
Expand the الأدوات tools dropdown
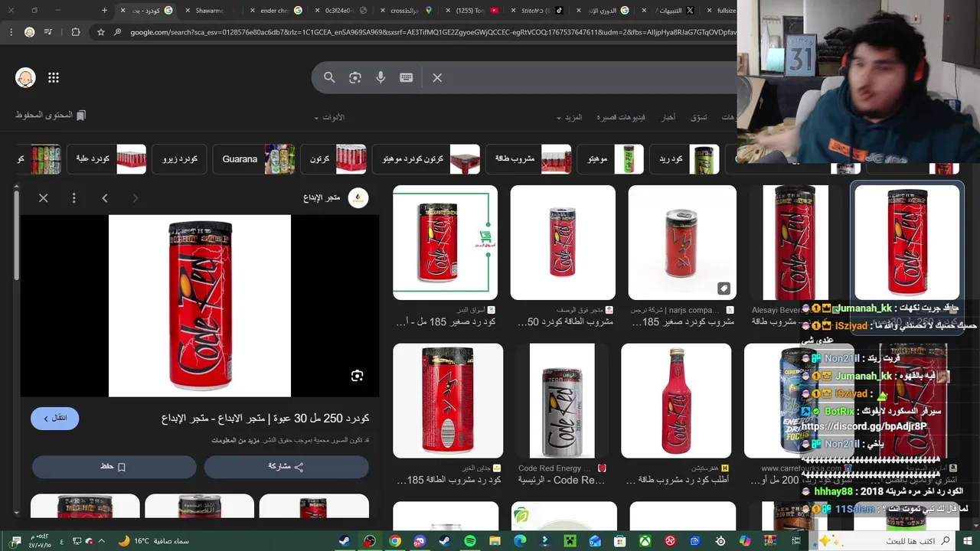[329, 117]
